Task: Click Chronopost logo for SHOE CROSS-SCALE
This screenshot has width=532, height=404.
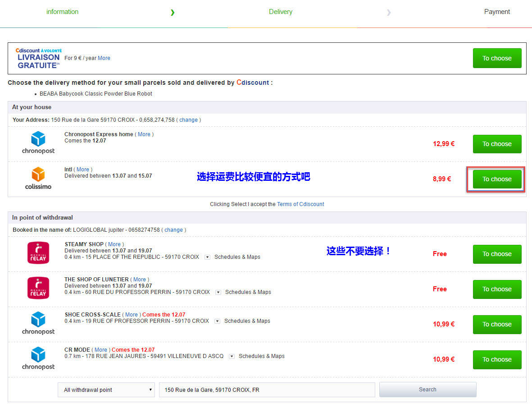Action: point(38,323)
